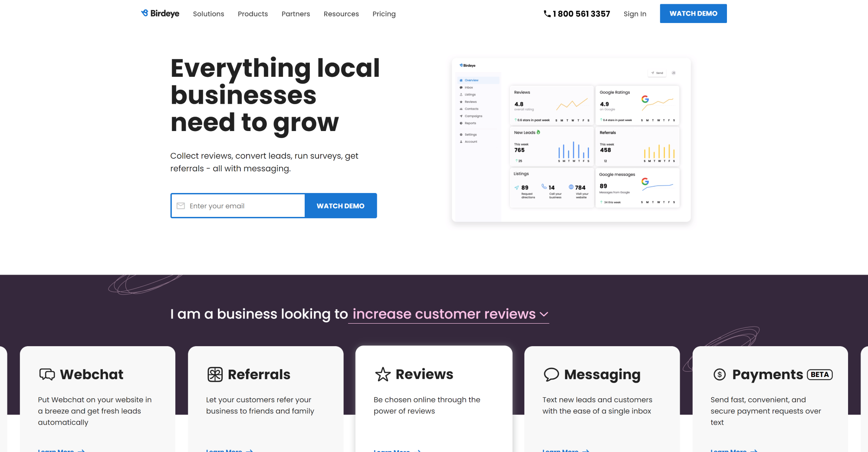Screen dimensions: 868x452
Task: Click the blue WATCH DEMO button in the header
Action: [x=693, y=13]
